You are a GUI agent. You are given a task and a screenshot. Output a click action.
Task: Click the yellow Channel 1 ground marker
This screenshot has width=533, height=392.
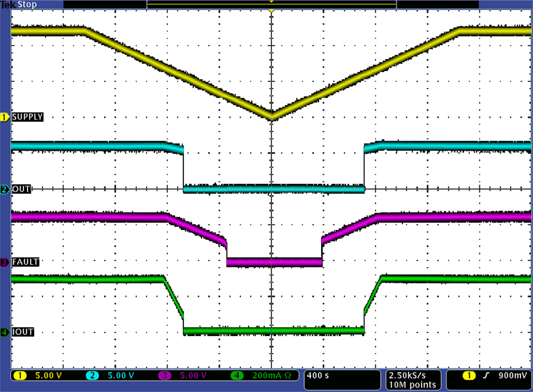[5, 117]
